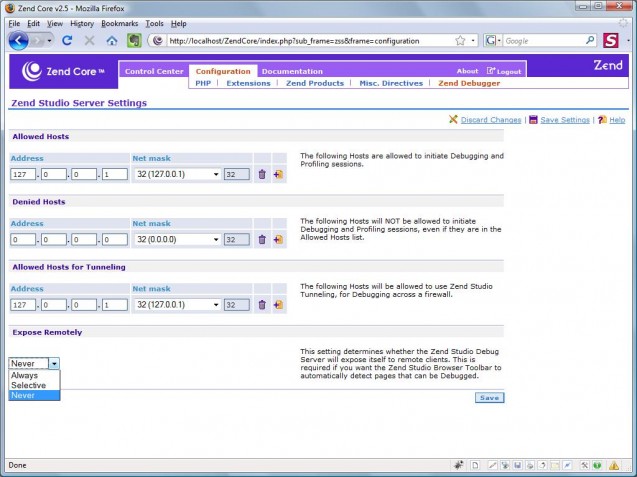Click the URL address field

[309, 41]
